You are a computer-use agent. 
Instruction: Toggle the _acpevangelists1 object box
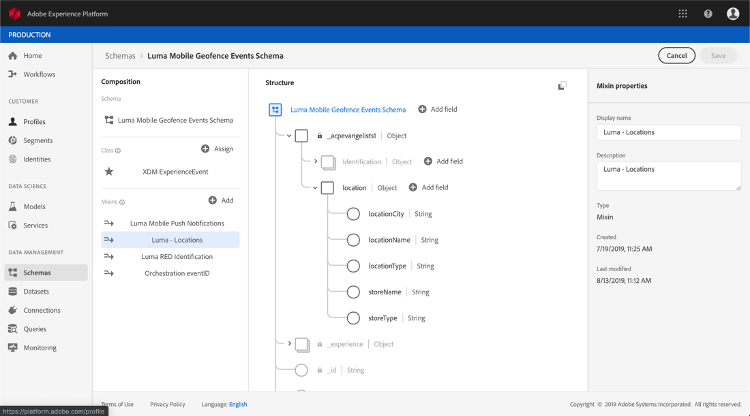coord(301,135)
